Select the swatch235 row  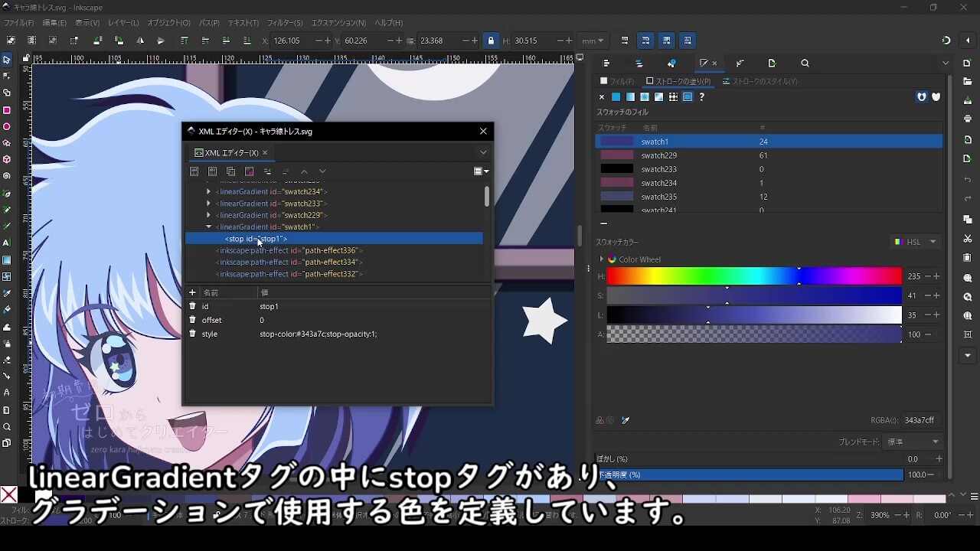769,197
